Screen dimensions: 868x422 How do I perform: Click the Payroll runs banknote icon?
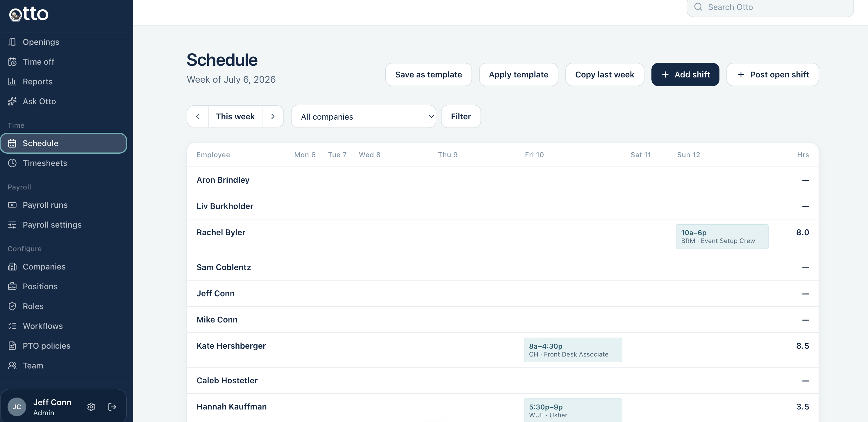coord(12,205)
